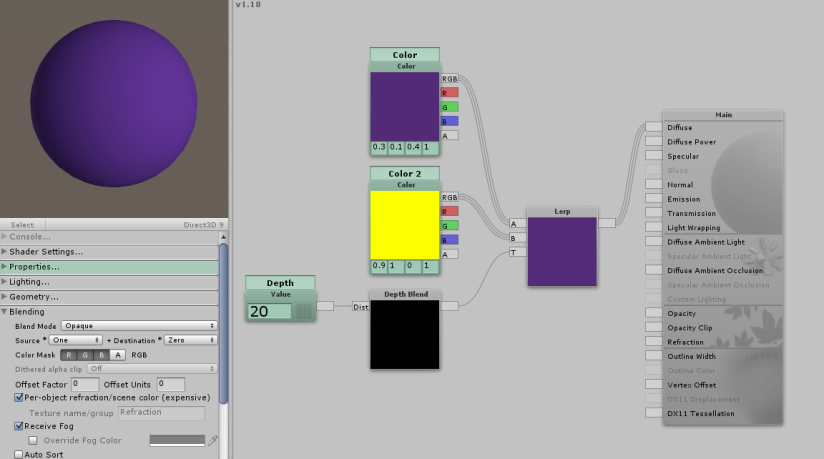Image resolution: width=824 pixels, height=459 pixels.
Task: Click the Color node's green G output
Action: (449, 107)
